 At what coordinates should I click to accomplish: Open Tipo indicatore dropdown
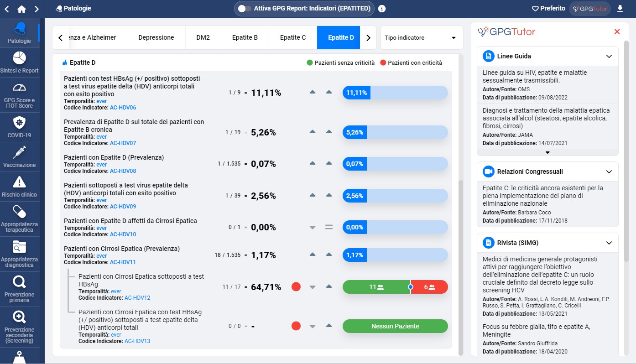pyautogui.click(x=421, y=38)
